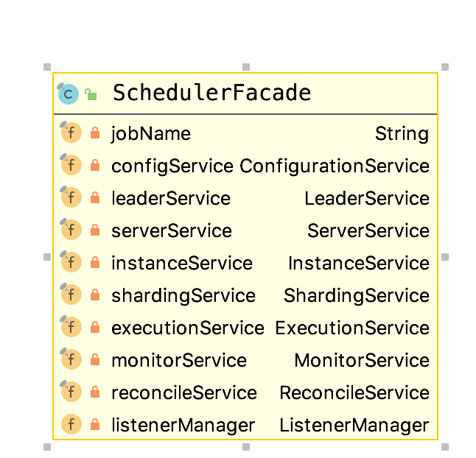Click the private lock icon beside instanceService
This screenshot has height=458, width=476.
click(x=94, y=263)
